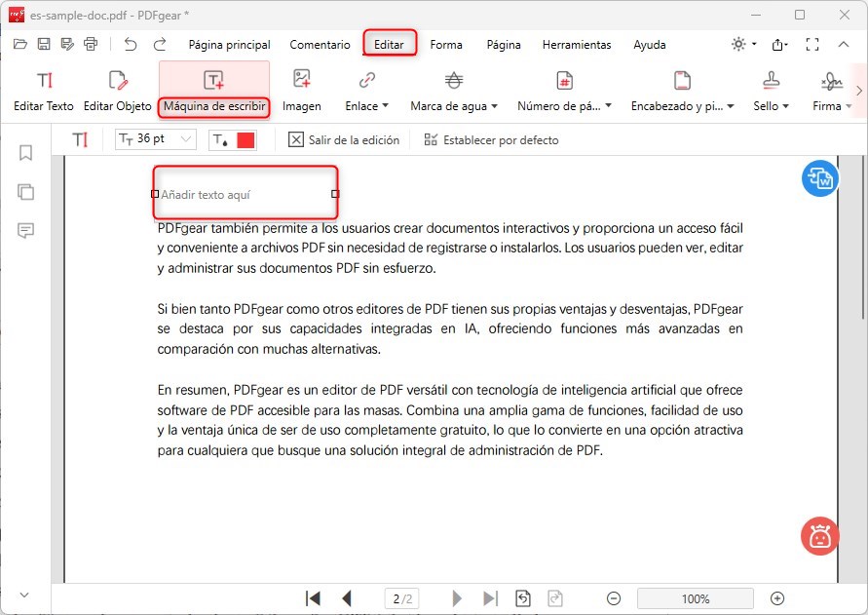Click Establecer por defecto
The width and height of the screenshot is (868, 615).
(491, 140)
